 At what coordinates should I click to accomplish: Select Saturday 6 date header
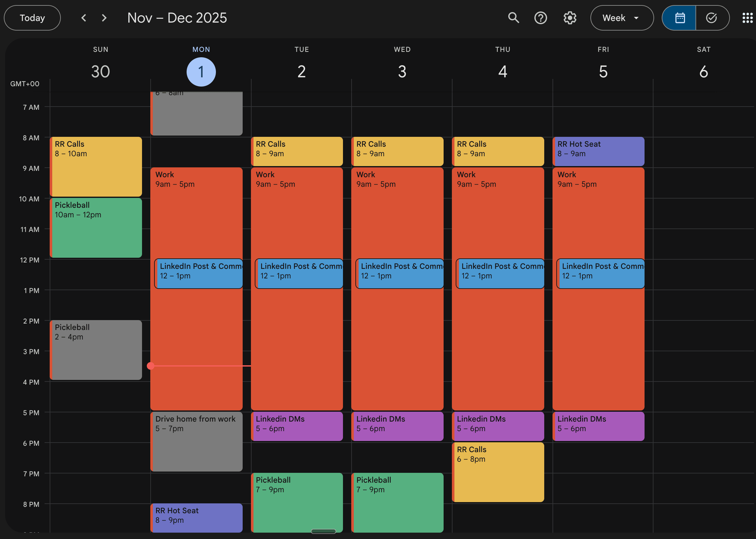pos(703,72)
